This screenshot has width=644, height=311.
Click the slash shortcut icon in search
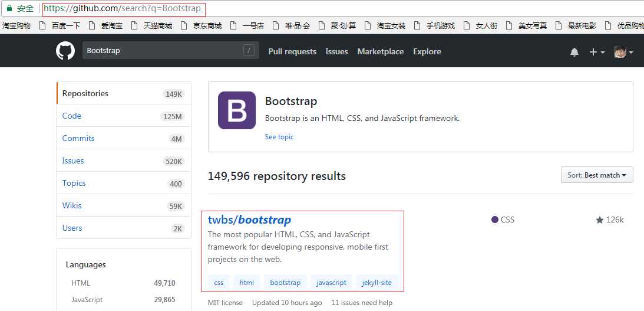(249, 51)
